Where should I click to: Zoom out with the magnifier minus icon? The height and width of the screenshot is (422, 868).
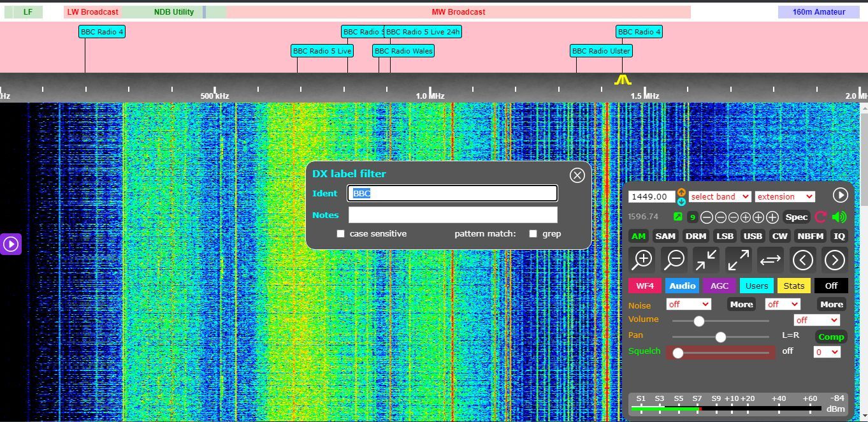pyautogui.click(x=674, y=259)
